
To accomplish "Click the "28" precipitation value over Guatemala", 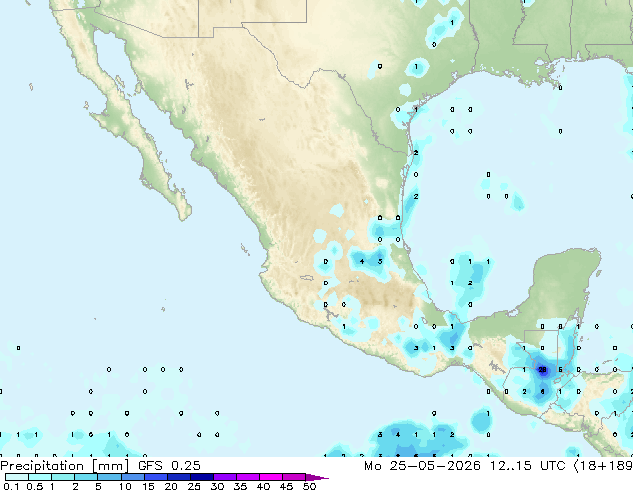I will [542, 370].
